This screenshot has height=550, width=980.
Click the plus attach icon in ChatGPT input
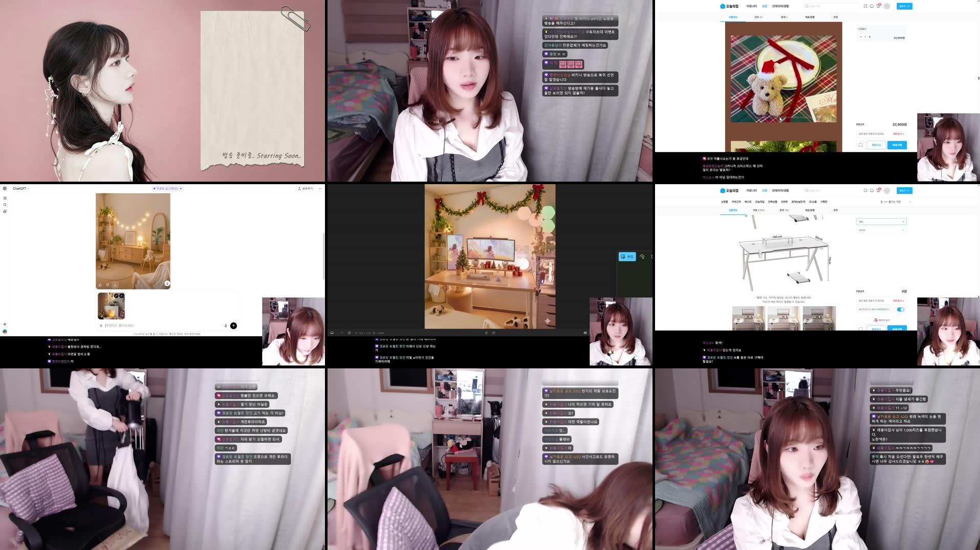click(x=101, y=326)
